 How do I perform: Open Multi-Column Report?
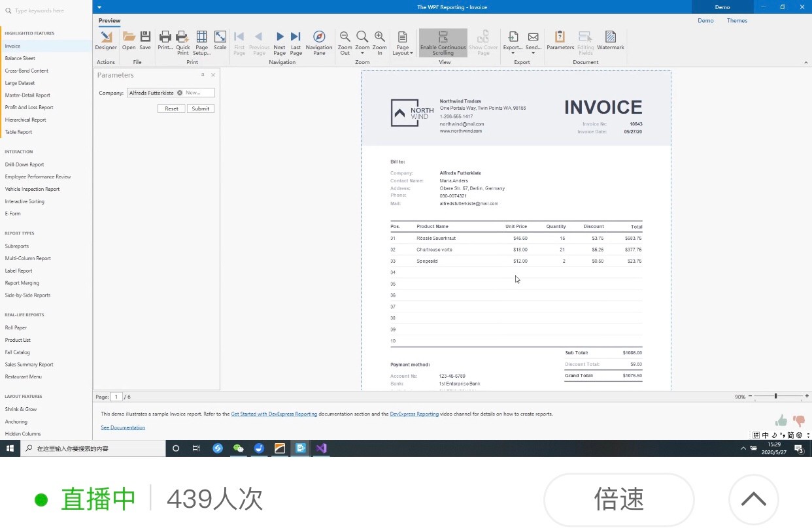tap(46, 258)
